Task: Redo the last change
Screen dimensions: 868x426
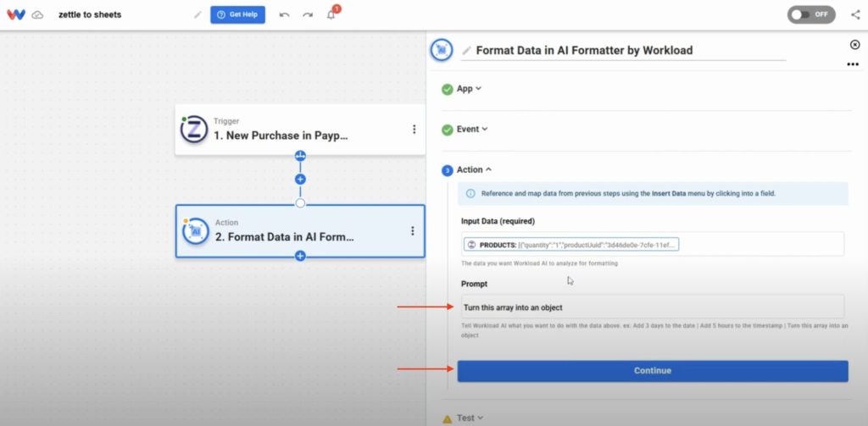Action: pos(308,15)
